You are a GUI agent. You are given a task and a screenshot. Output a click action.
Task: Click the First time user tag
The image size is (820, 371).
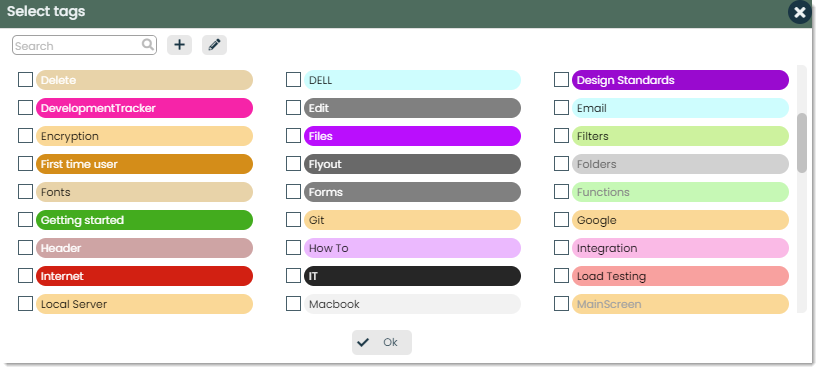(144, 164)
